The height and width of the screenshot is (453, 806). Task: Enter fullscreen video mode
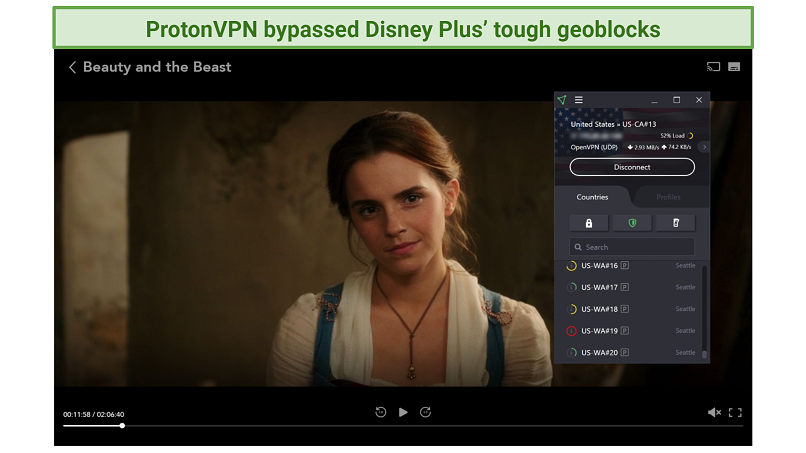(735, 412)
